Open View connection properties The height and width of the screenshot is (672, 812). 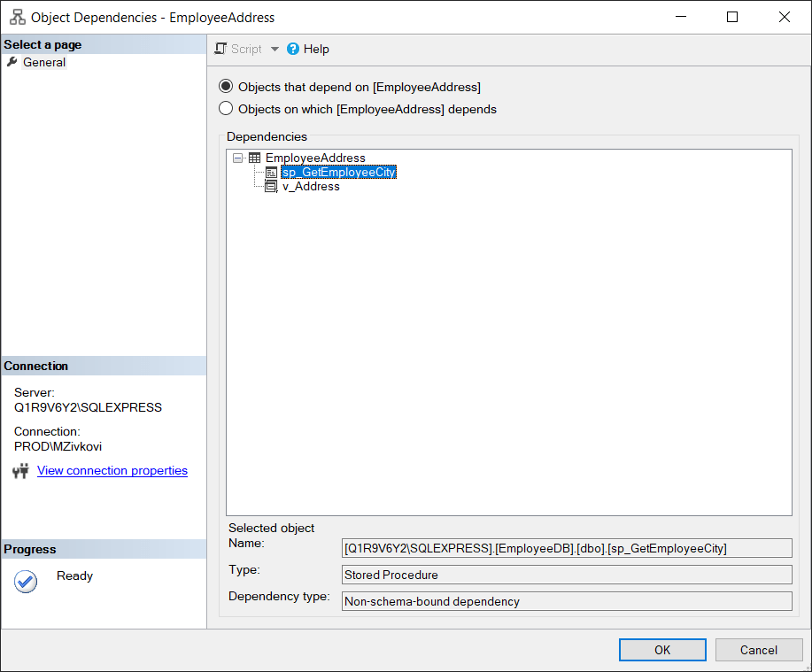click(x=112, y=470)
